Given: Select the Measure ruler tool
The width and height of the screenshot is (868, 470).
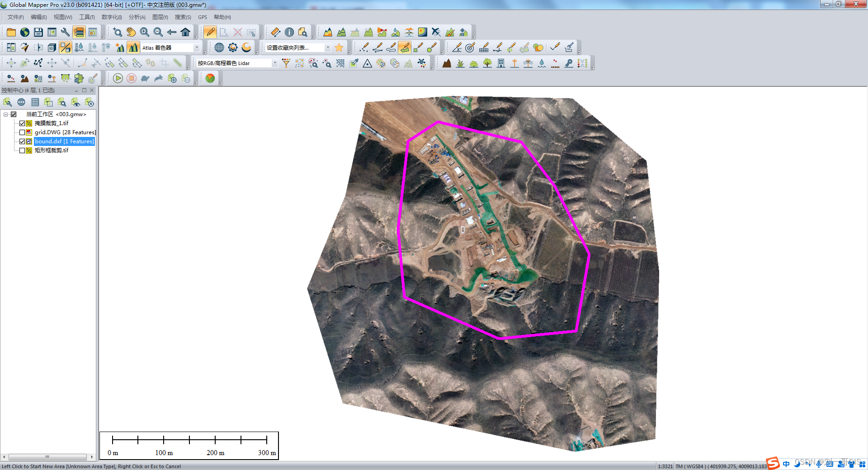Looking at the screenshot, I should tap(276, 32).
